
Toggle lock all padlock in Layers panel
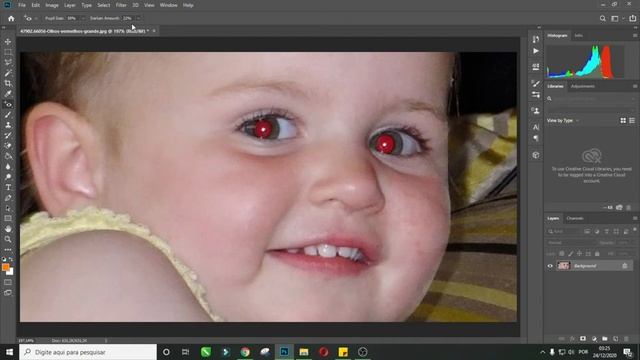point(597,254)
